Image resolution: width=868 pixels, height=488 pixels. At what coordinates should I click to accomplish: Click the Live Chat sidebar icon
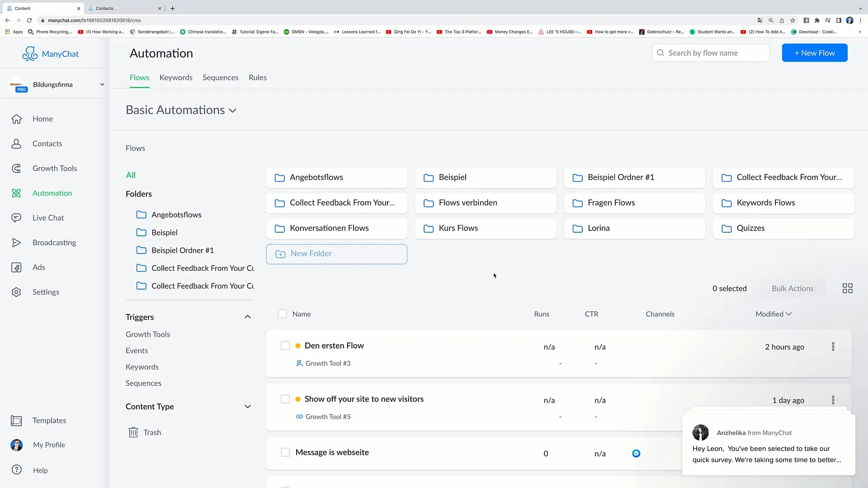click(16, 217)
